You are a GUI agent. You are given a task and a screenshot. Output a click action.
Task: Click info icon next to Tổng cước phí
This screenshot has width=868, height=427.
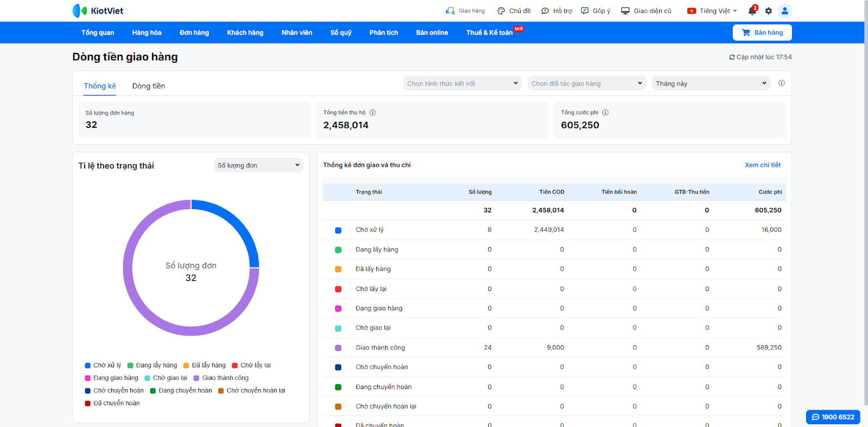(605, 113)
